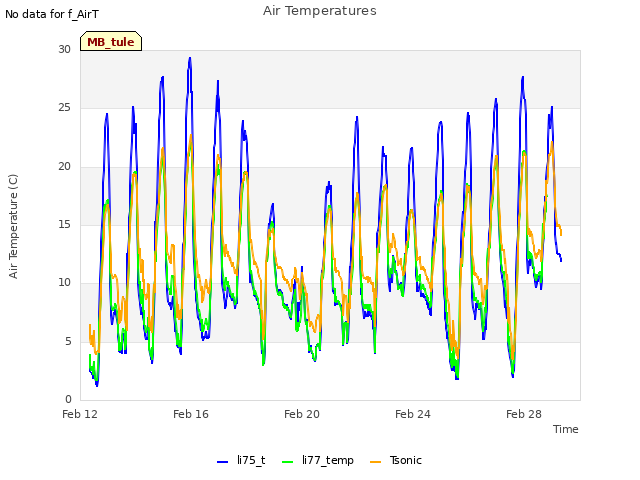
Task: Click the MB_tule annotation label
Action: pos(111,41)
